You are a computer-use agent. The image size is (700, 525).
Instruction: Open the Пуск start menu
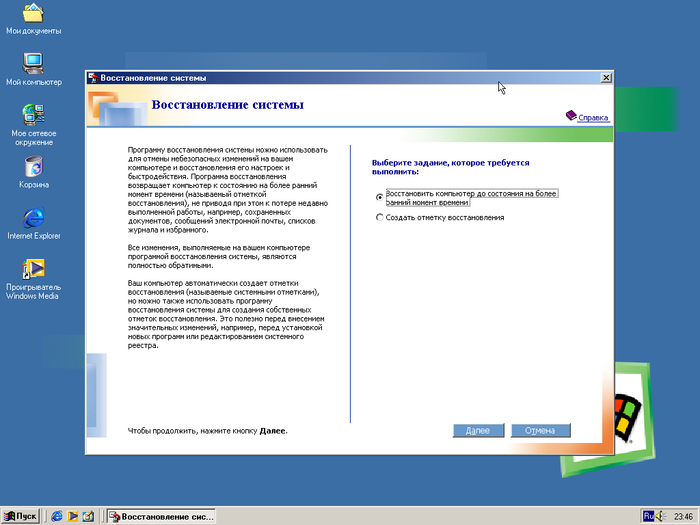(21, 516)
